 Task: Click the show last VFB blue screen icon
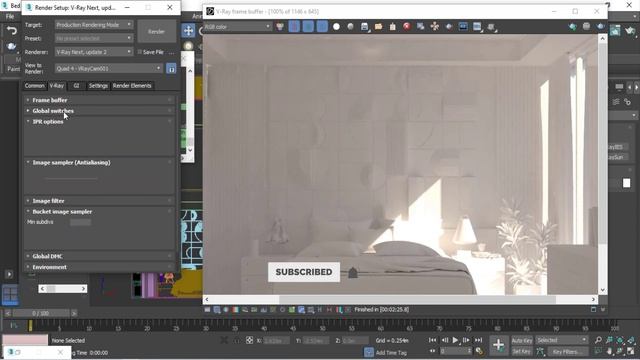[x=463, y=27]
